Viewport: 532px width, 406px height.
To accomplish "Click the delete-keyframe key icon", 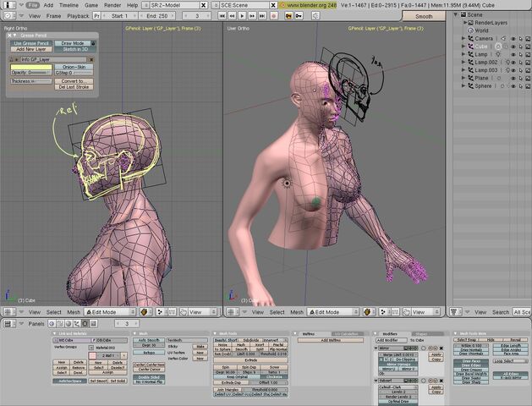I will pyautogui.click(x=299, y=16).
